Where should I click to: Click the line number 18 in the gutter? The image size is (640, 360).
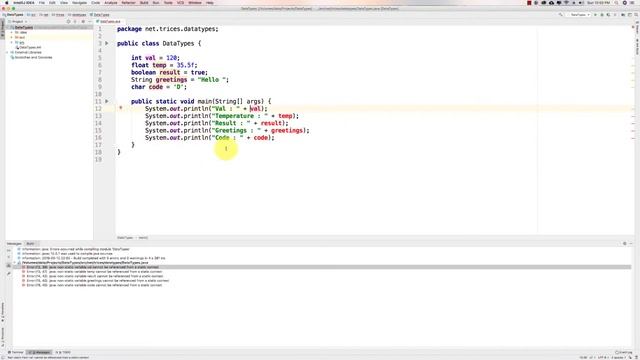pos(98,152)
